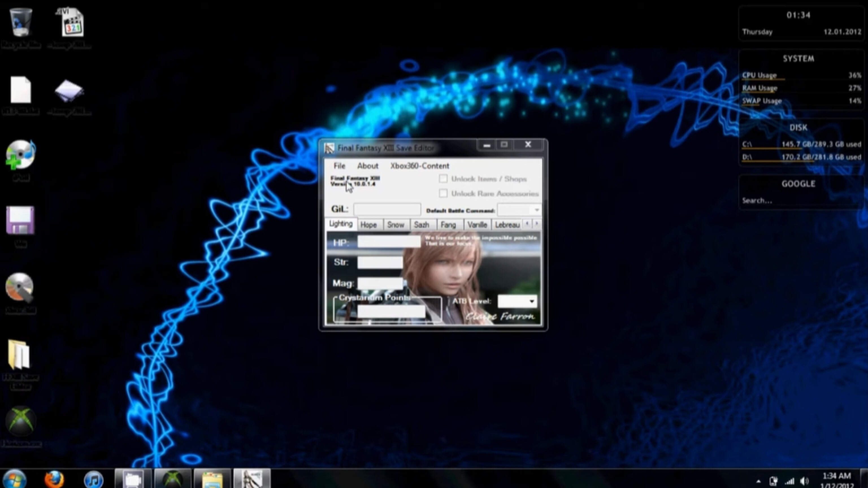Enable Unlock Rare Accessories checkbox

coord(443,194)
